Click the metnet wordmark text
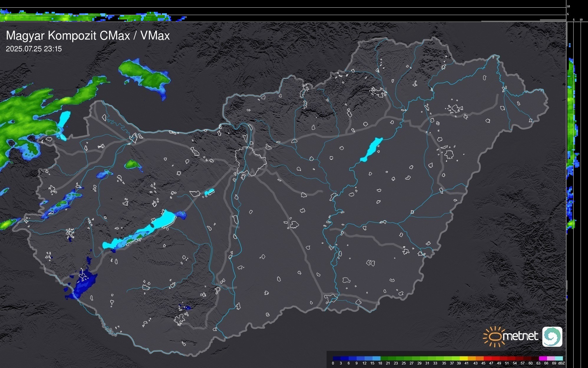The height and width of the screenshot is (368, 588). pos(520,336)
